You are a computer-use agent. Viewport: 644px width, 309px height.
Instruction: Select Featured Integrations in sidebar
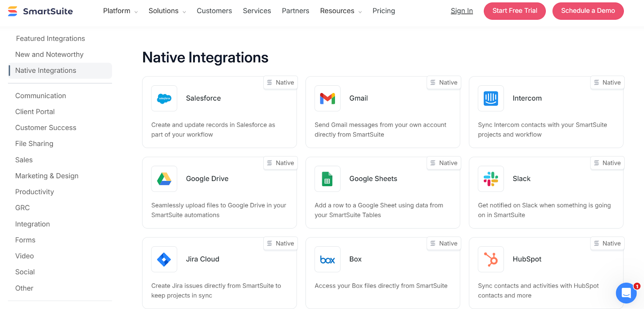50,39
